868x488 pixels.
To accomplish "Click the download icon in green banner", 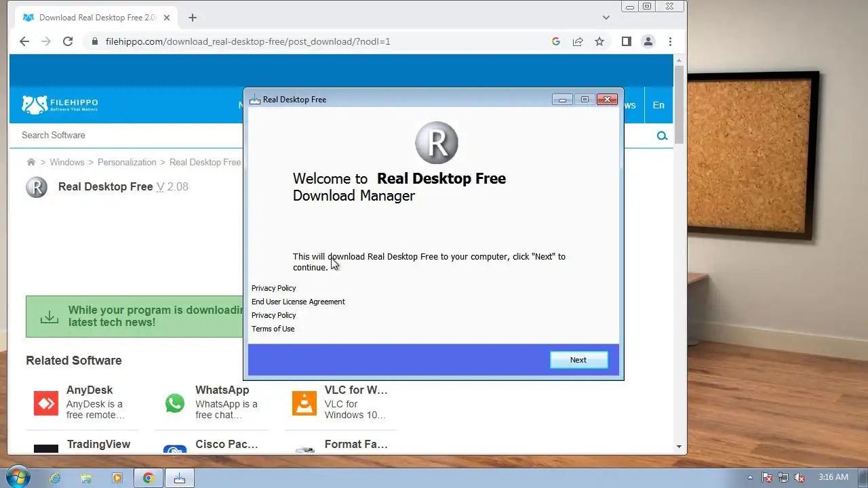I will (x=49, y=317).
